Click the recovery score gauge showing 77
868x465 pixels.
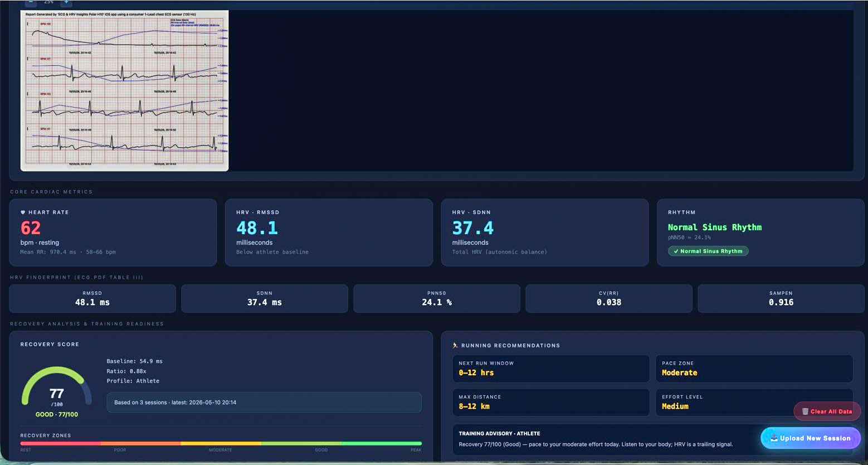(x=56, y=387)
